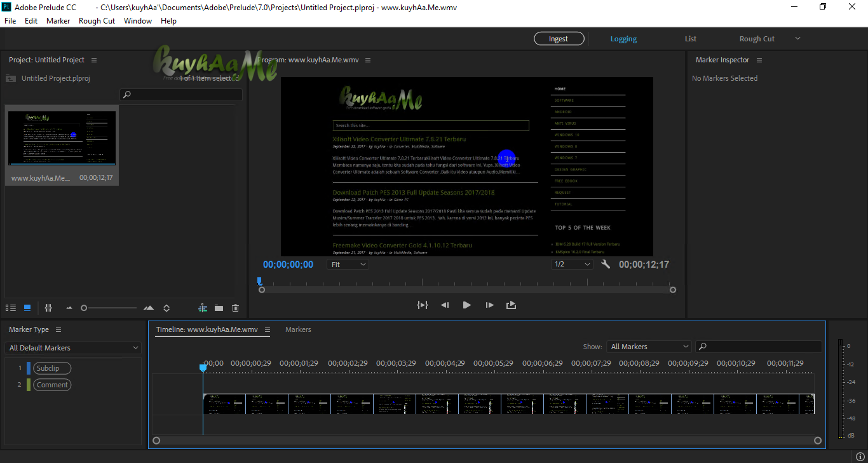Image resolution: width=868 pixels, height=463 pixels.
Task: Delete selected item with trash icon
Action: [x=235, y=308]
